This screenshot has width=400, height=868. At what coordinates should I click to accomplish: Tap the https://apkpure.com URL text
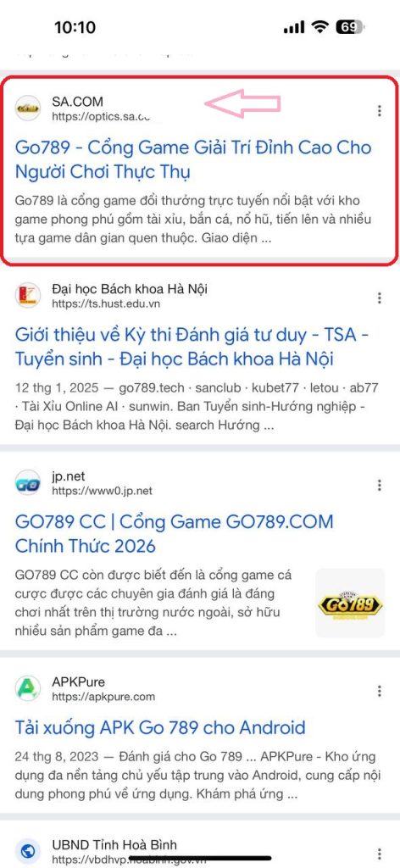click(103, 697)
